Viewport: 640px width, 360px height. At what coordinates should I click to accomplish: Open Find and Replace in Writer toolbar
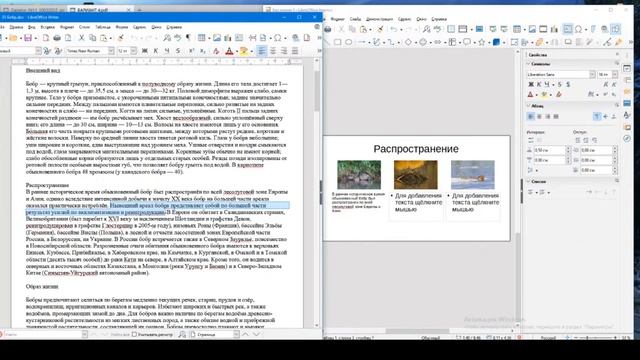(167, 38)
